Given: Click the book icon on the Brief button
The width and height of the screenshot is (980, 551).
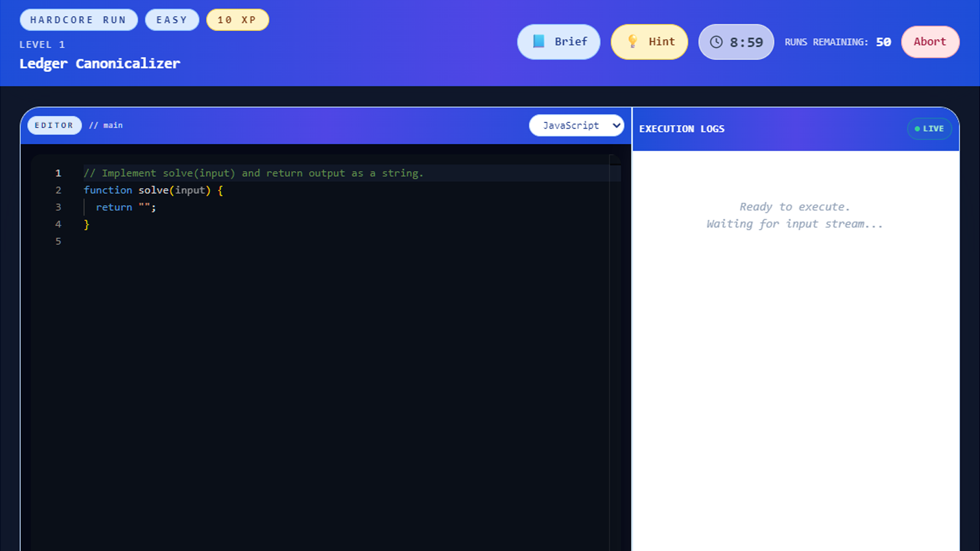Looking at the screenshot, I should [x=539, y=42].
